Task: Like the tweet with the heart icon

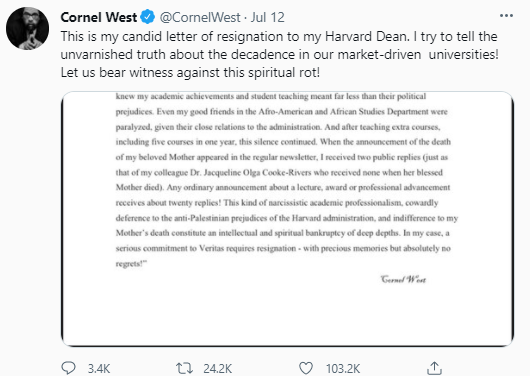Action: (x=306, y=368)
